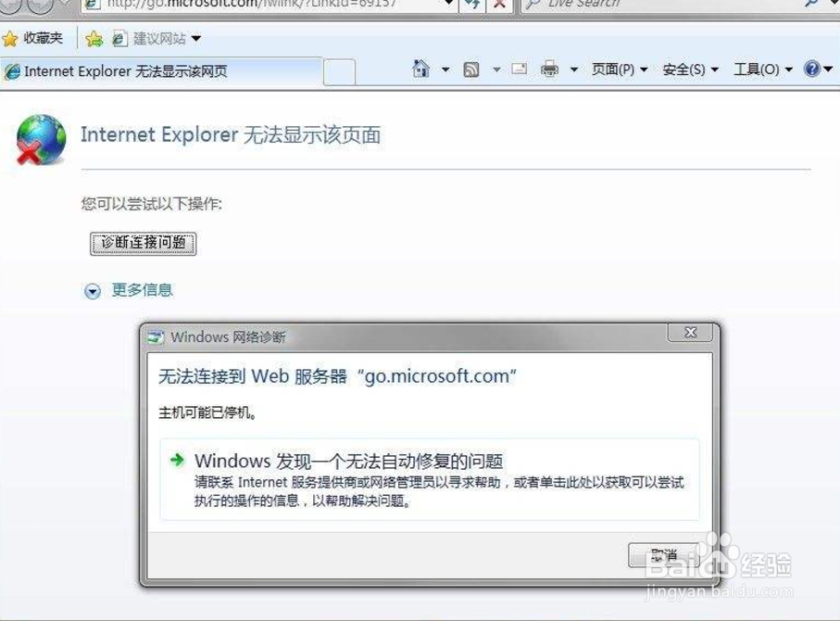Open the 安全(S) menu

pos(690,70)
